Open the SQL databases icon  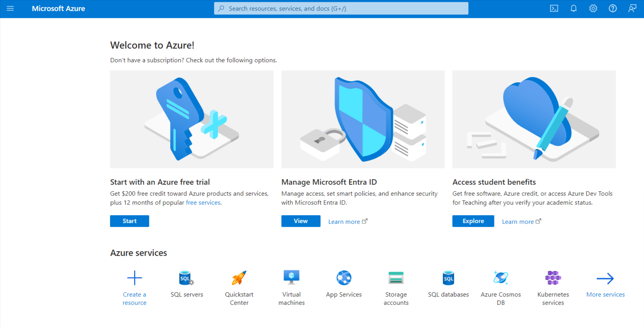pyautogui.click(x=448, y=278)
